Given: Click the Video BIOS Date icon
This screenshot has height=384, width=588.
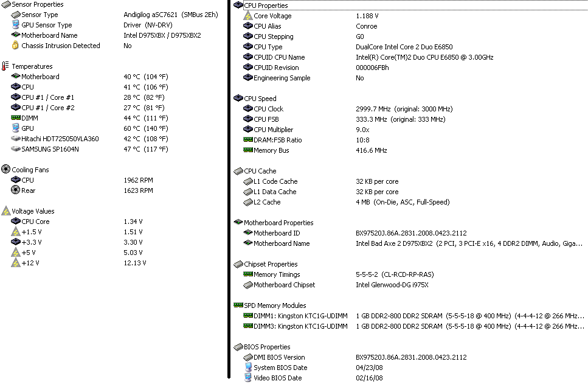Looking at the screenshot, I should (x=248, y=378).
